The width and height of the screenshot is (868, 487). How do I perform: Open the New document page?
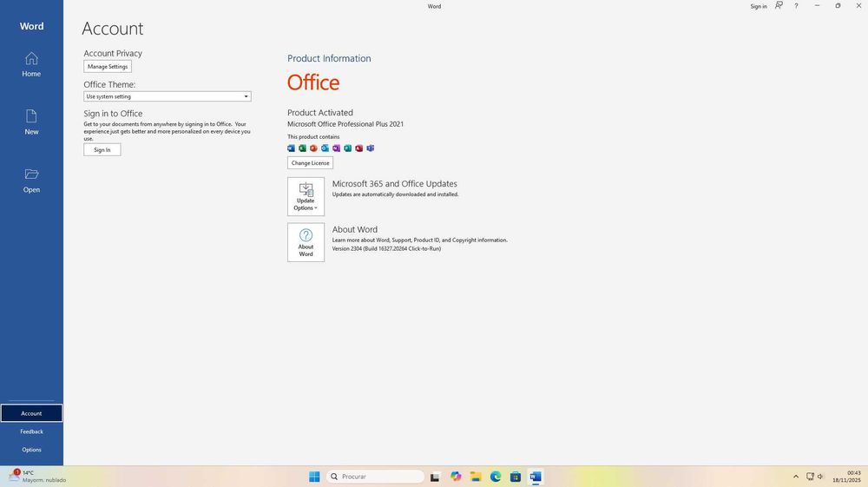pos(31,122)
